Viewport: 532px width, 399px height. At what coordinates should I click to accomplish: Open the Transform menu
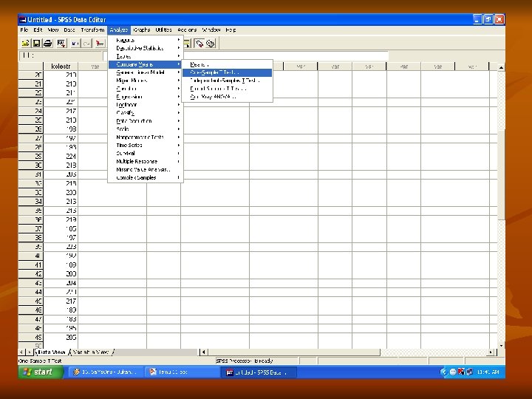pos(92,30)
